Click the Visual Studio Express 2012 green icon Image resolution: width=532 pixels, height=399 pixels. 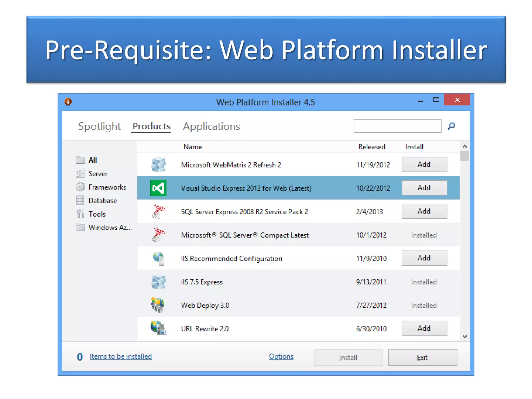[x=158, y=188]
